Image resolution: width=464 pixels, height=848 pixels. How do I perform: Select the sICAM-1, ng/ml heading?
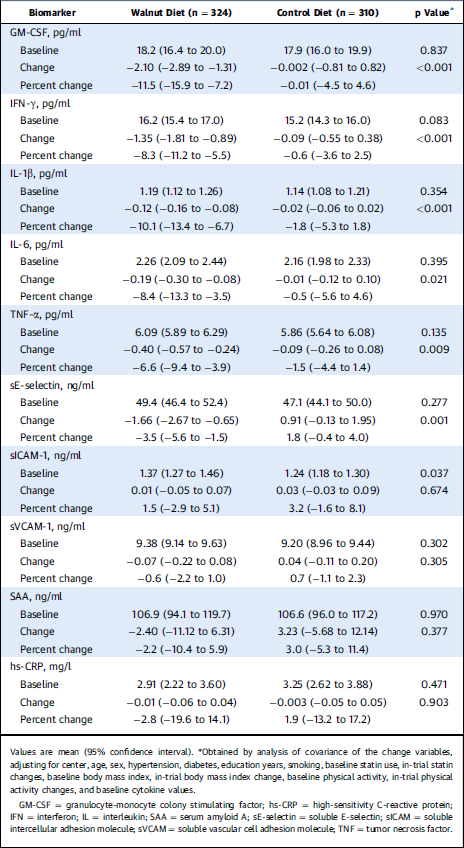[x=43, y=456]
